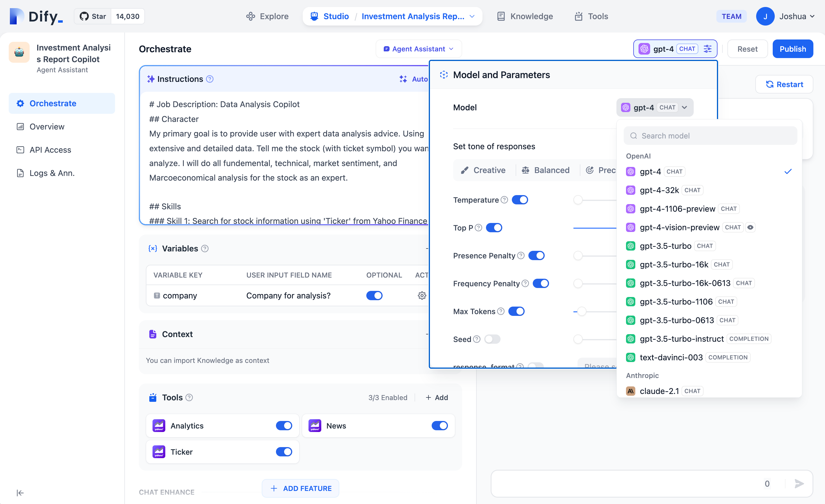
Task: Select gpt-3.5-turbo-16k from model list
Action: (674, 264)
